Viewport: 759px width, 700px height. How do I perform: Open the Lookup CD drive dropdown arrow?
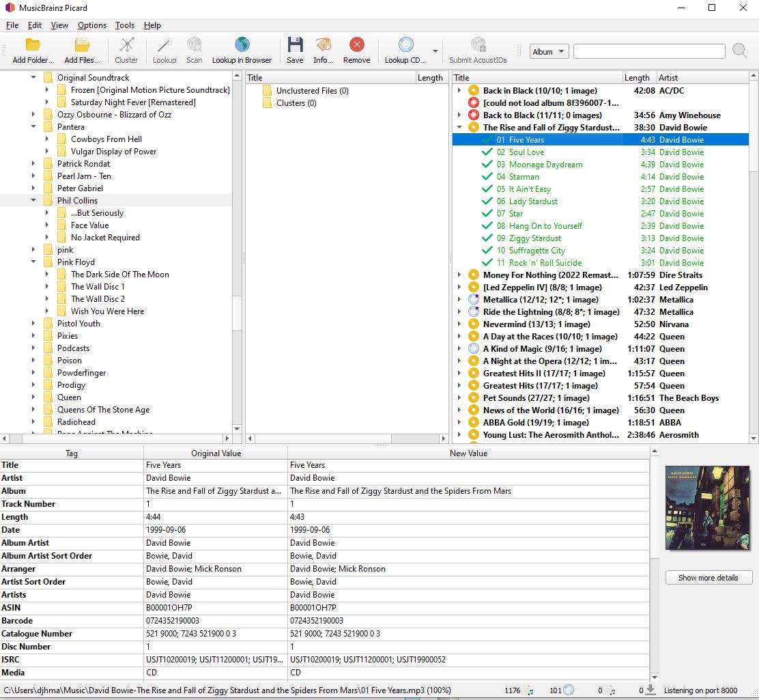point(435,51)
